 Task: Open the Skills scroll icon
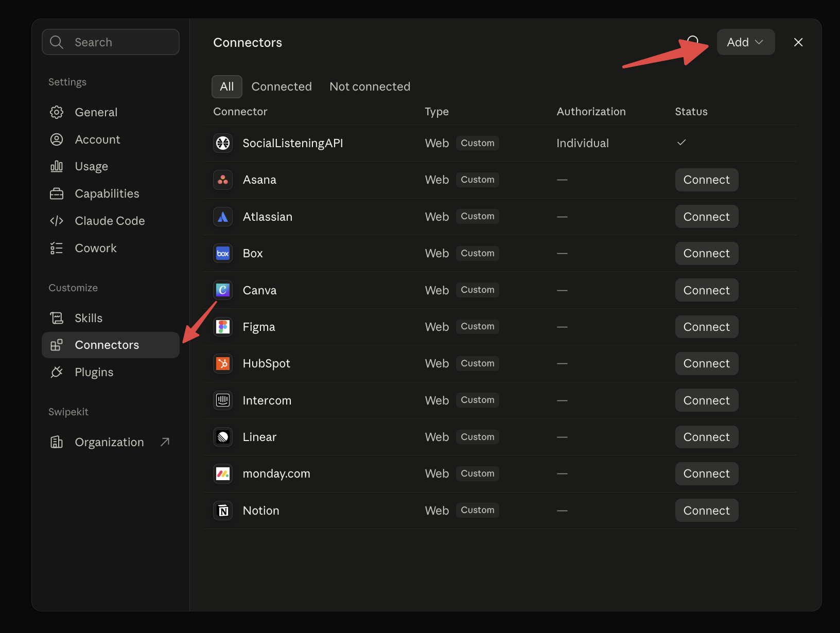tap(57, 318)
